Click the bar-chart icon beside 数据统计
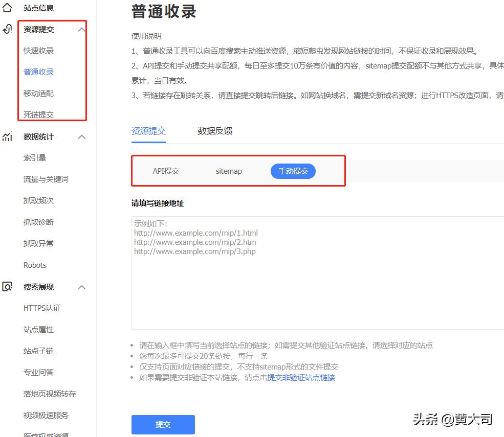 7,136
